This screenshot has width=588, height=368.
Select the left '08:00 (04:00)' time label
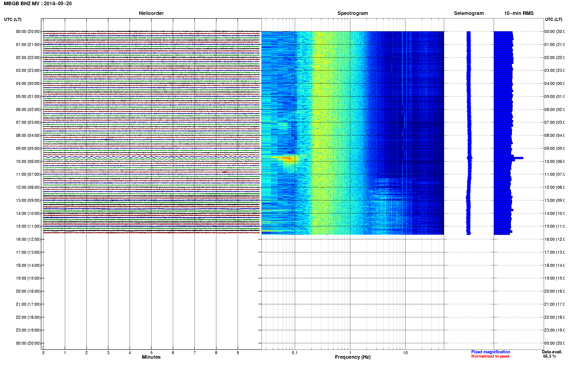tap(28, 135)
